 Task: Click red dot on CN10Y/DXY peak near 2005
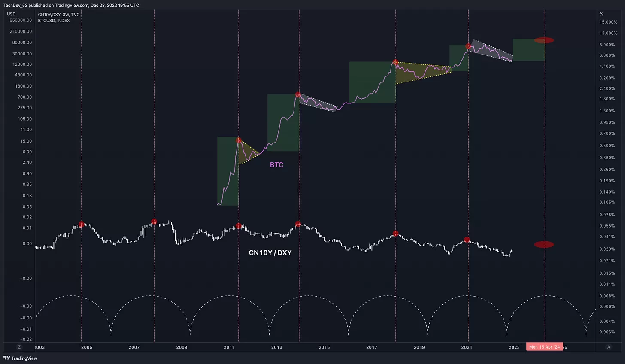(x=82, y=224)
